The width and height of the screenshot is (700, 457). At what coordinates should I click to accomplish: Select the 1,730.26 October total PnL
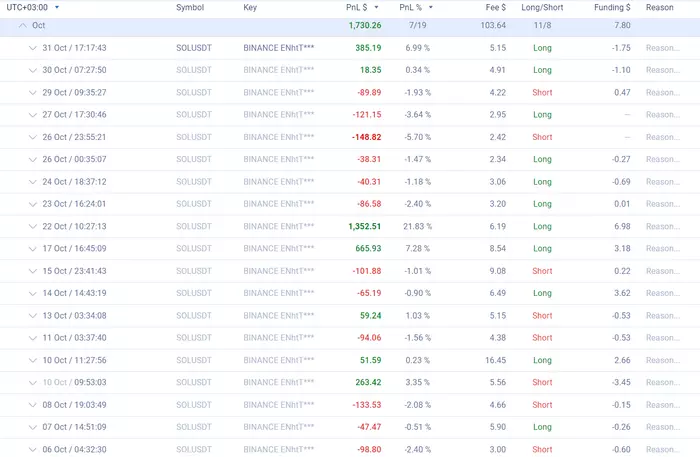365,25
